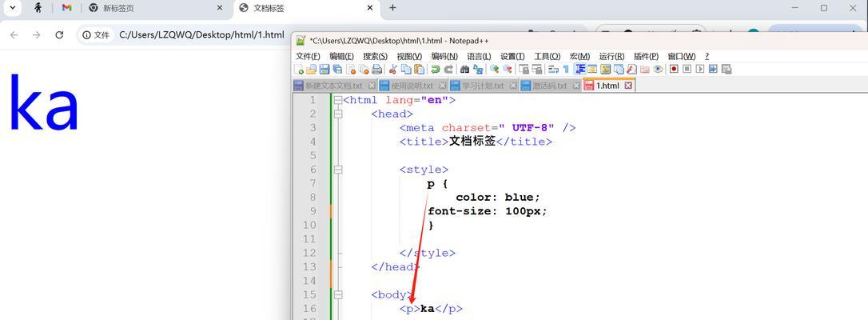Switch to Chrome 新标签页 tab
The image size is (868, 320).
[157, 8]
